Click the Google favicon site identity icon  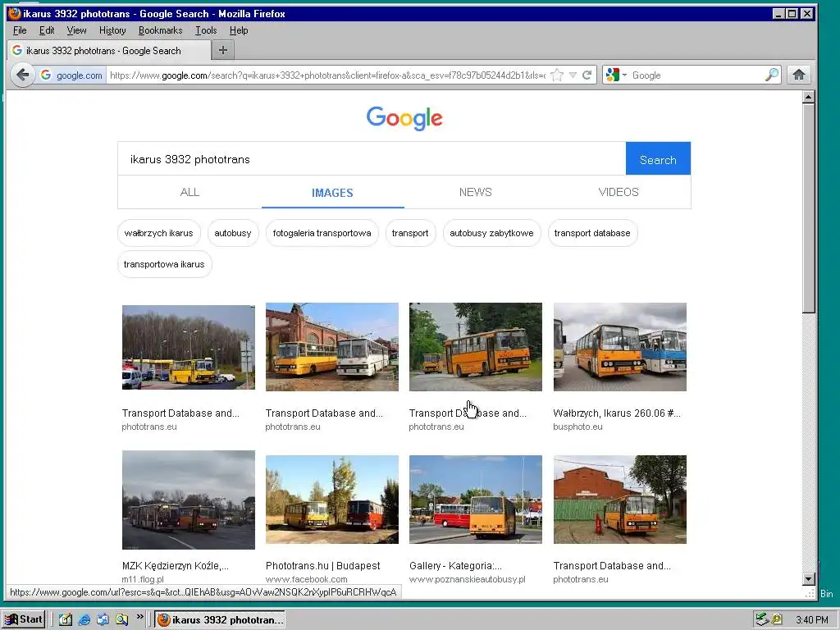click(x=46, y=75)
